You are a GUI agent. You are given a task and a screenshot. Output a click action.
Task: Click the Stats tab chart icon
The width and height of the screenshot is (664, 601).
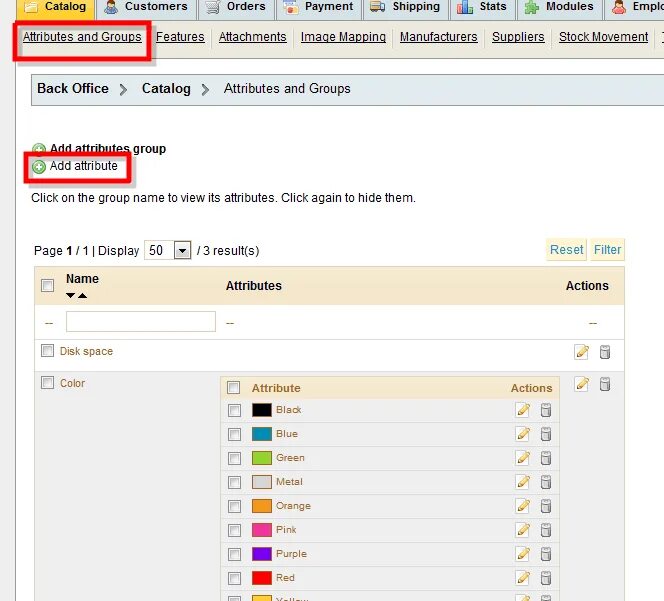point(465,7)
